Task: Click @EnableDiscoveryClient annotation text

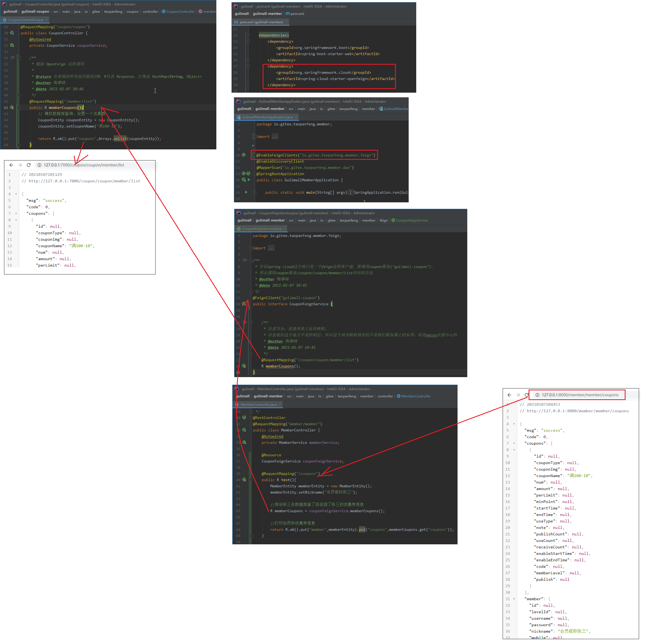Action: click(281, 162)
